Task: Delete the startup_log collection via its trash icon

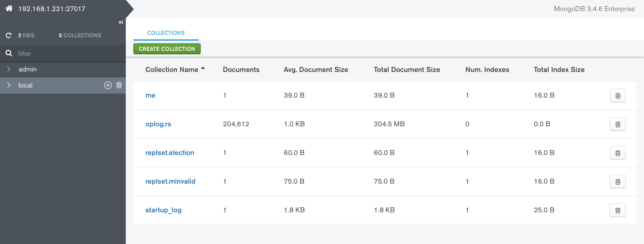Action: pyautogui.click(x=618, y=210)
